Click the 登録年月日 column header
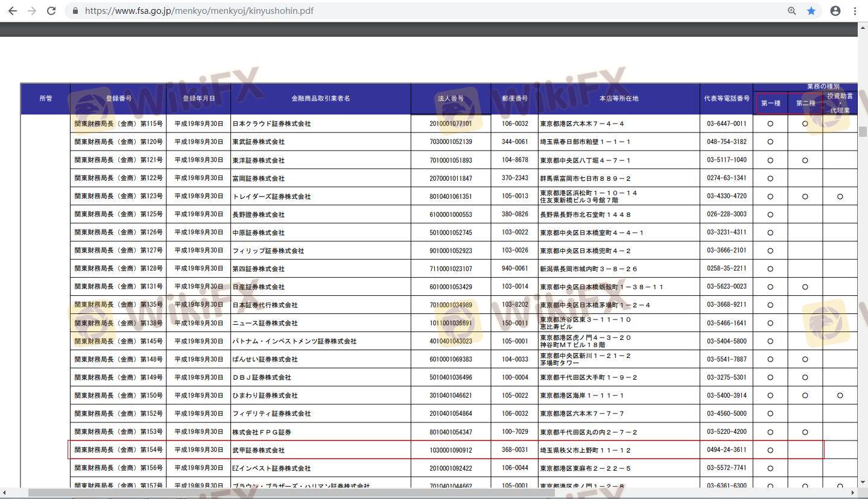 coord(198,98)
